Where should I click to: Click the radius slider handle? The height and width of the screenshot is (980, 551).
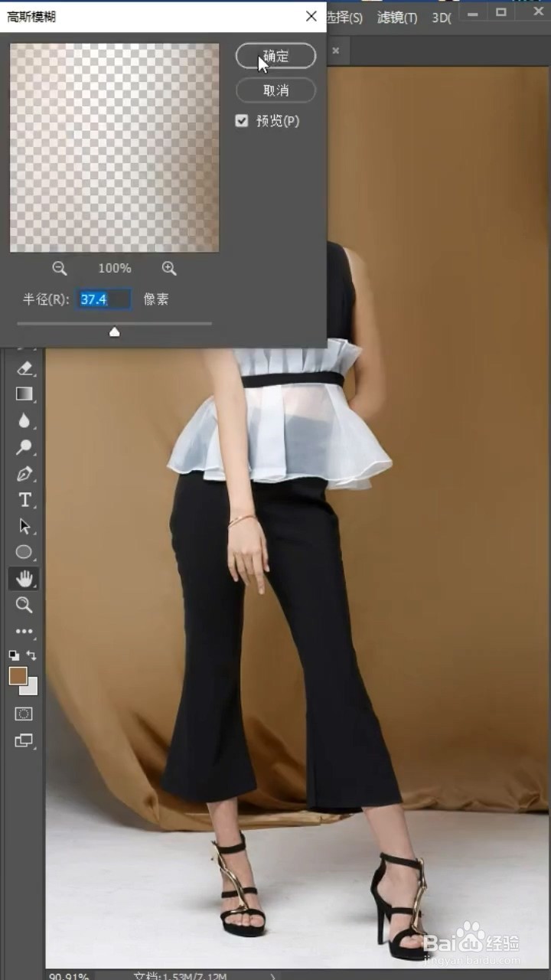(x=115, y=332)
